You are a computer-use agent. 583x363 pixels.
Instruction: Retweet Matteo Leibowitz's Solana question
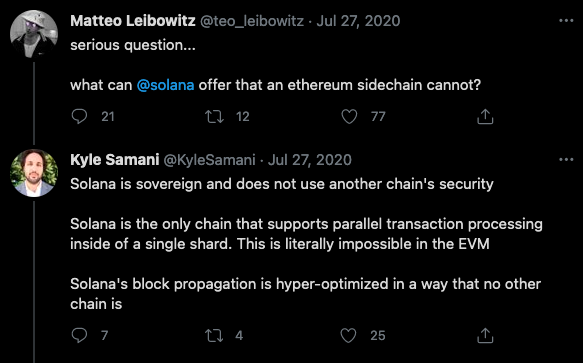215,116
